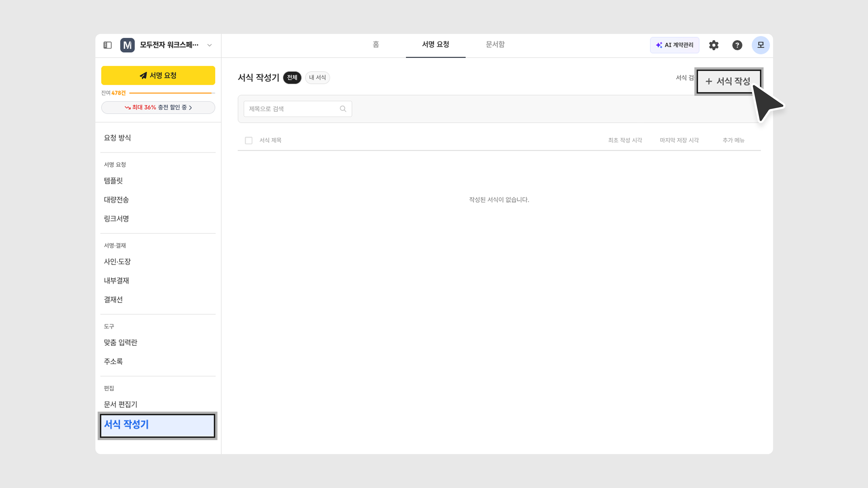The height and width of the screenshot is (488, 868).
Task: Click the yellow 서명 요청 button
Action: point(158,75)
